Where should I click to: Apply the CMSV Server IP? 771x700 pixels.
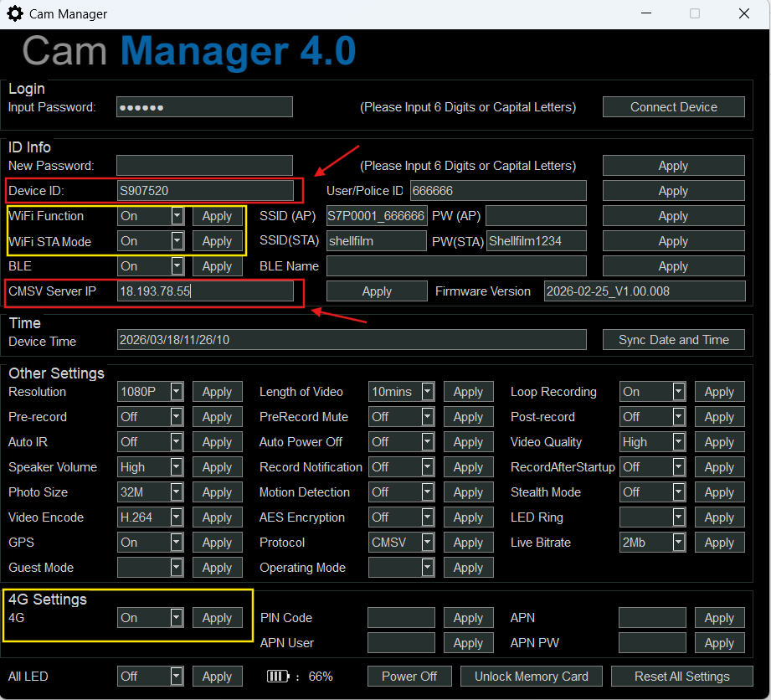click(x=377, y=291)
